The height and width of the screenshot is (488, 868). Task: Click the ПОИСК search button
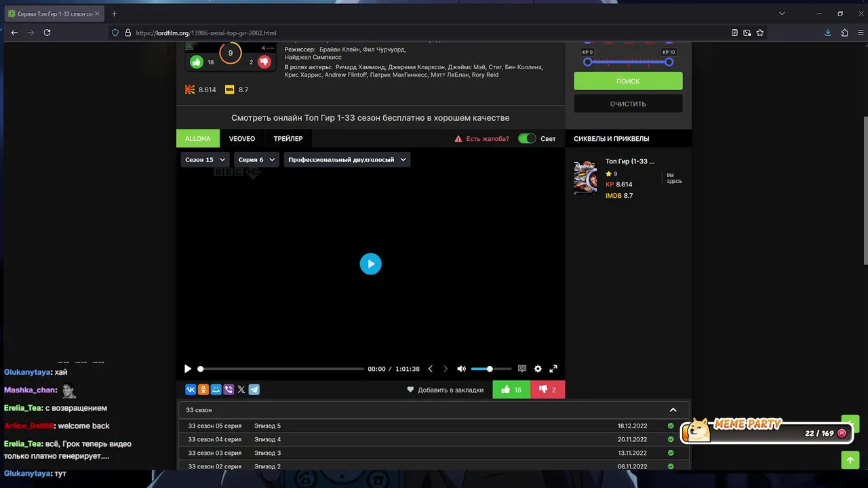pyautogui.click(x=628, y=81)
